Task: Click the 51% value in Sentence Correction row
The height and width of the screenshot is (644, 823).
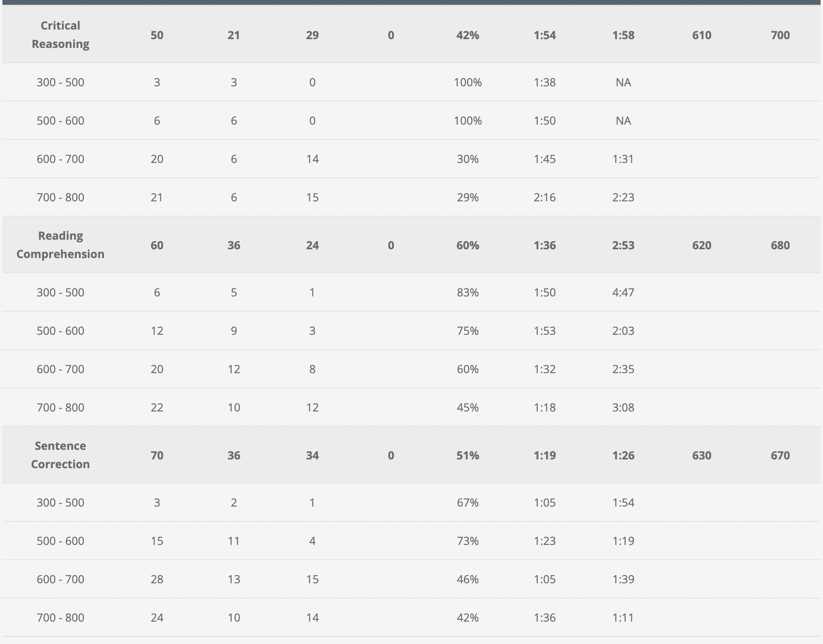Action: tap(467, 455)
